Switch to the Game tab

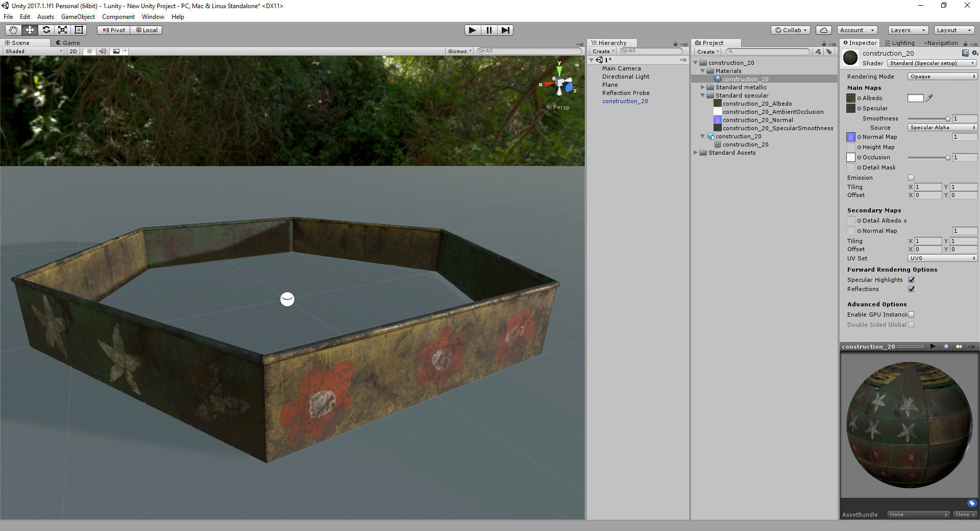pyautogui.click(x=68, y=43)
